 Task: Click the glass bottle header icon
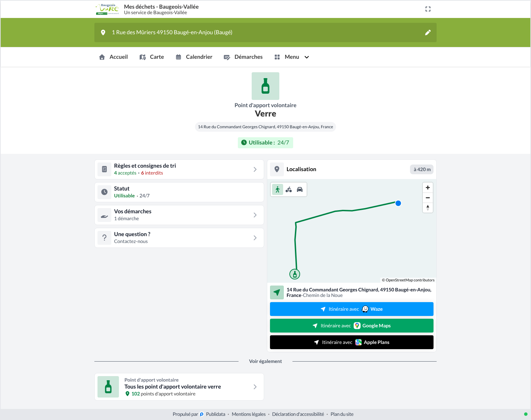click(x=265, y=86)
